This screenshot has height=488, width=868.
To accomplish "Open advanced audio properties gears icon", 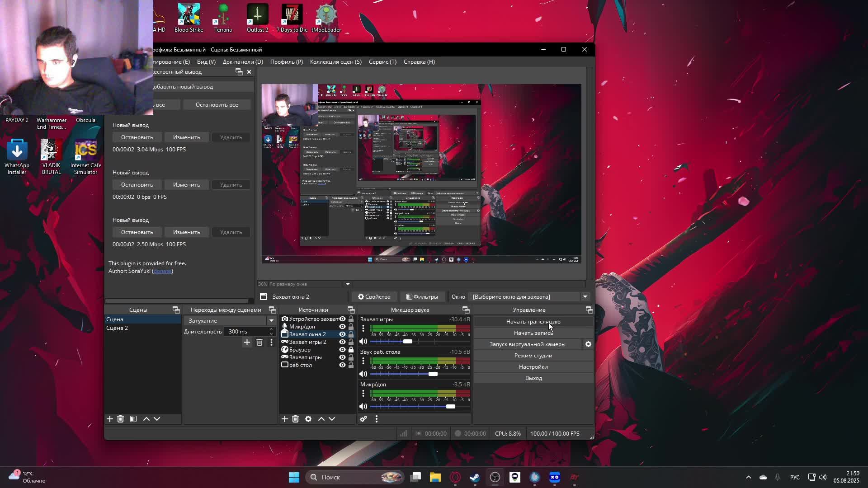I will pyautogui.click(x=363, y=419).
